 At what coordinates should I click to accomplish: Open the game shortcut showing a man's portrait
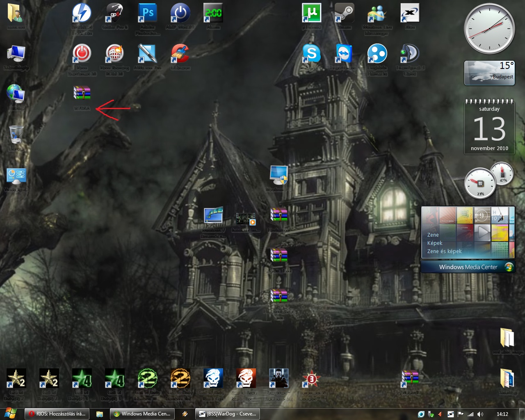point(278,378)
